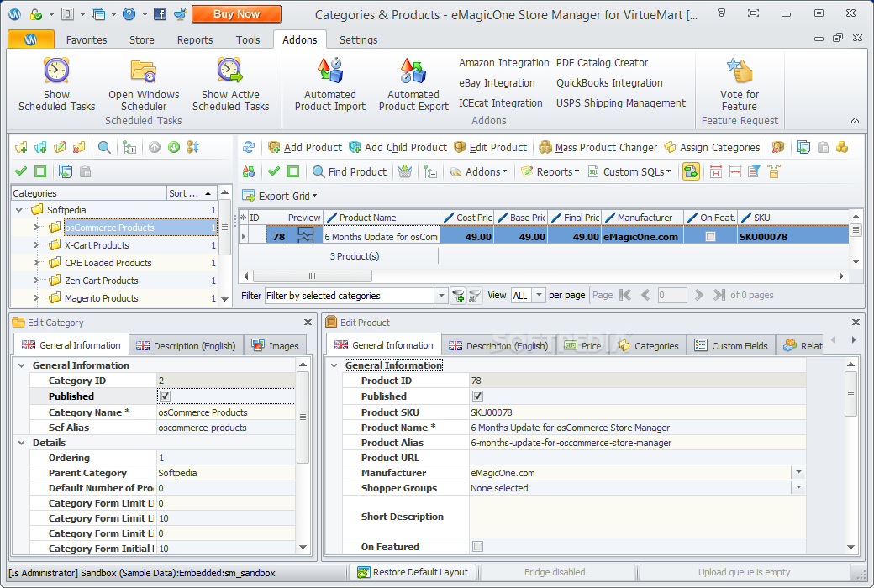Screen dimensions: 874x588
Task: Click the add category folder icon
Action: (21, 147)
